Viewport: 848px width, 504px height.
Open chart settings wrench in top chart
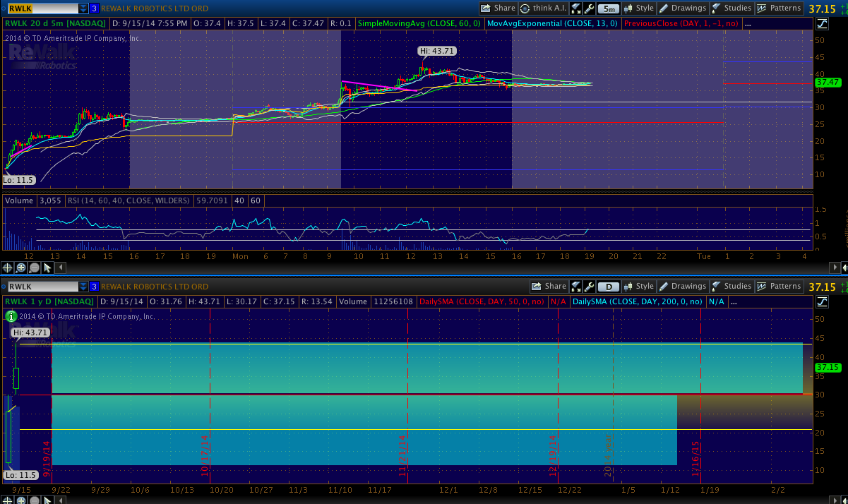tap(589, 8)
